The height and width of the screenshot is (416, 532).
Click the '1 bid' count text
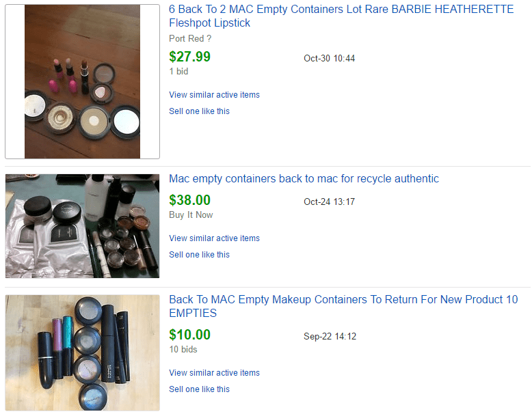178,72
